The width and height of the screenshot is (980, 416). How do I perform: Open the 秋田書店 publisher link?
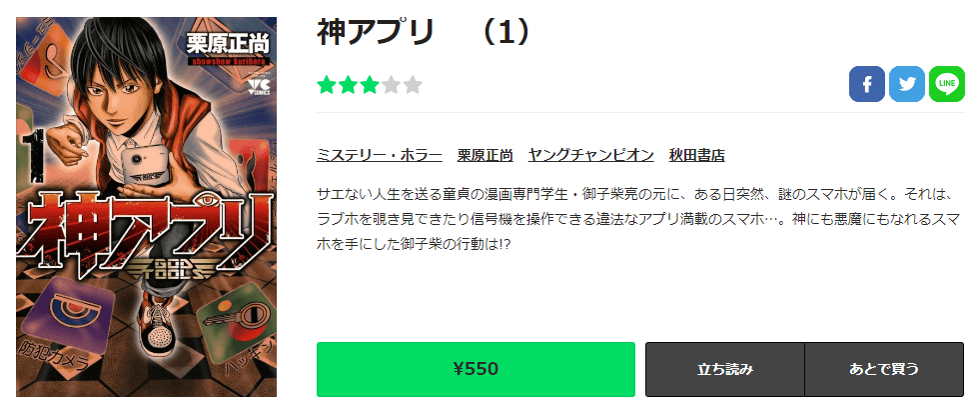coord(697,155)
